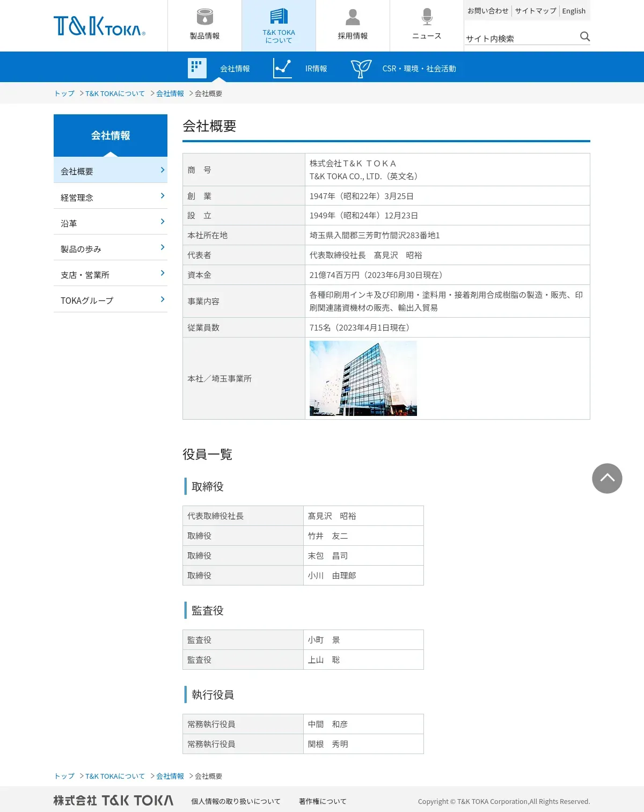Click executive officer name 中間 和彦
This screenshot has height=812, width=644.
point(328,724)
